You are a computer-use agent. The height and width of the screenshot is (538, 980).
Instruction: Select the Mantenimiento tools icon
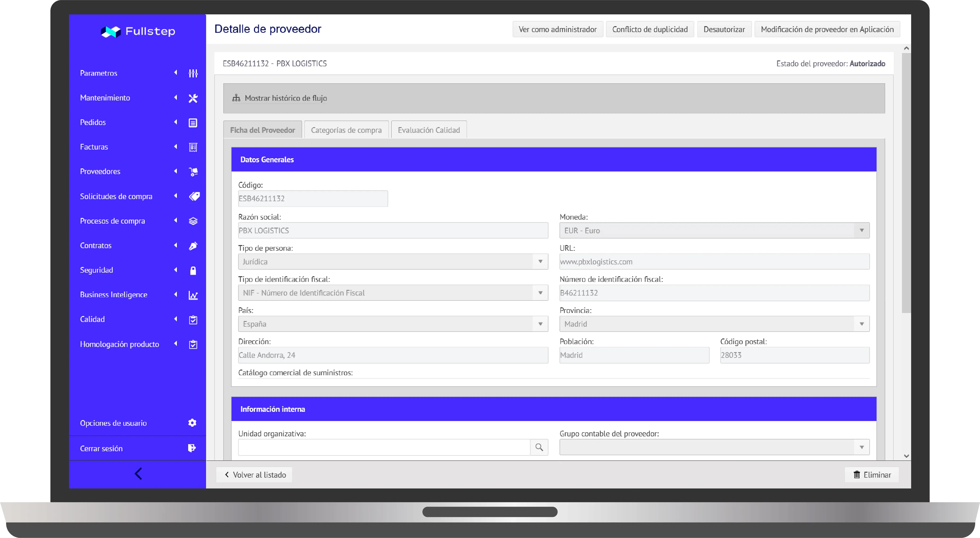pyautogui.click(x=193, y=98)
